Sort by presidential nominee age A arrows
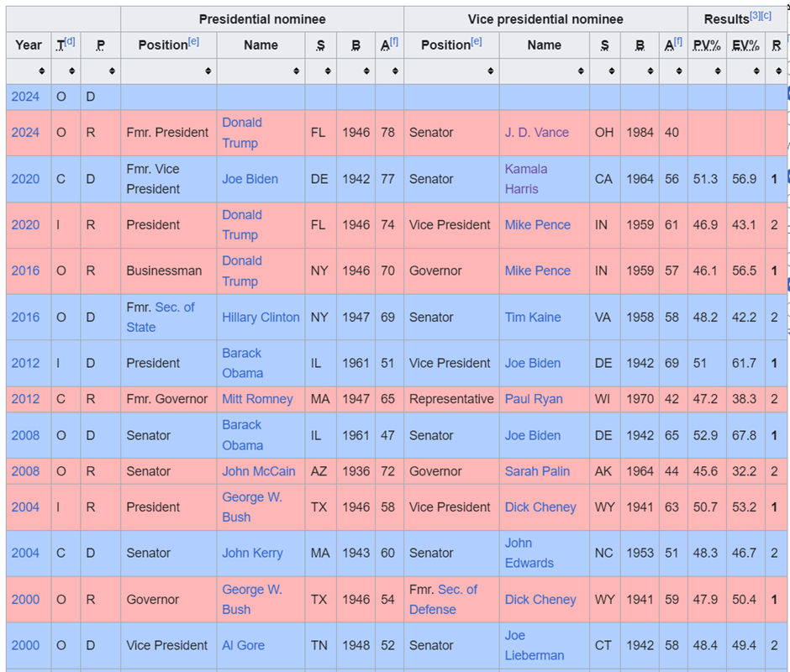The image size is (790, 672). (x=395, y=71)
